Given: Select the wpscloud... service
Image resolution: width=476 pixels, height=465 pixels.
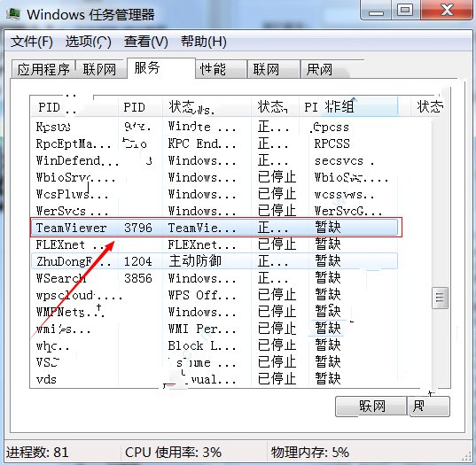Looking at the screenshot, I should [x=79, y=296].
